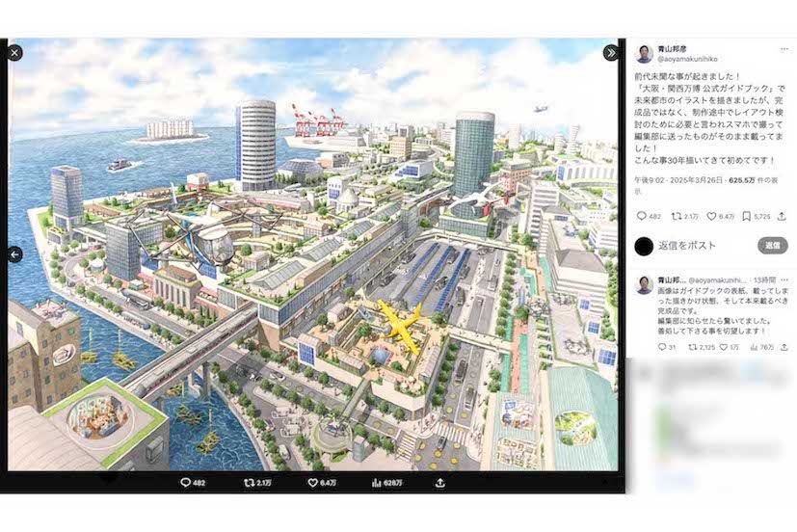Click timestamp 午後9:02 · 2025年3月26日
Image resolution: width=797 pixels, height=532 pixels.
pos(678,180)
